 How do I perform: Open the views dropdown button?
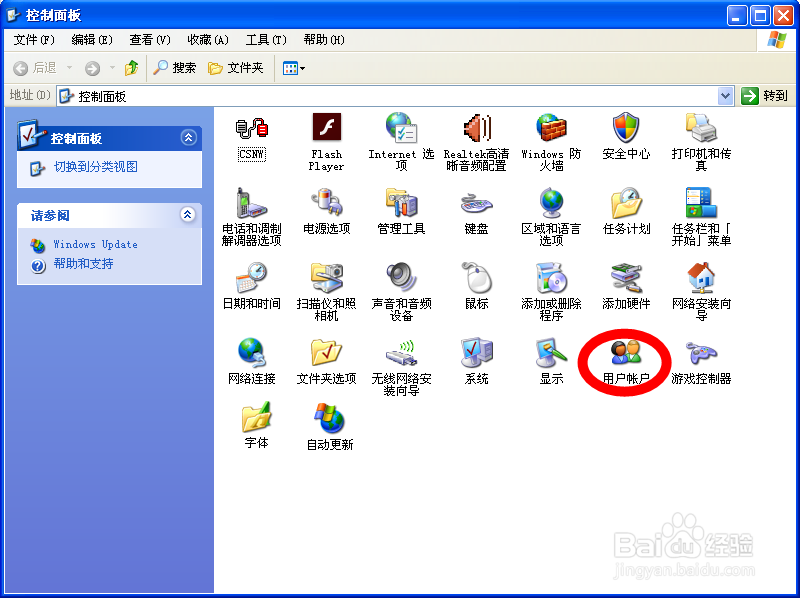pos(294,68)
